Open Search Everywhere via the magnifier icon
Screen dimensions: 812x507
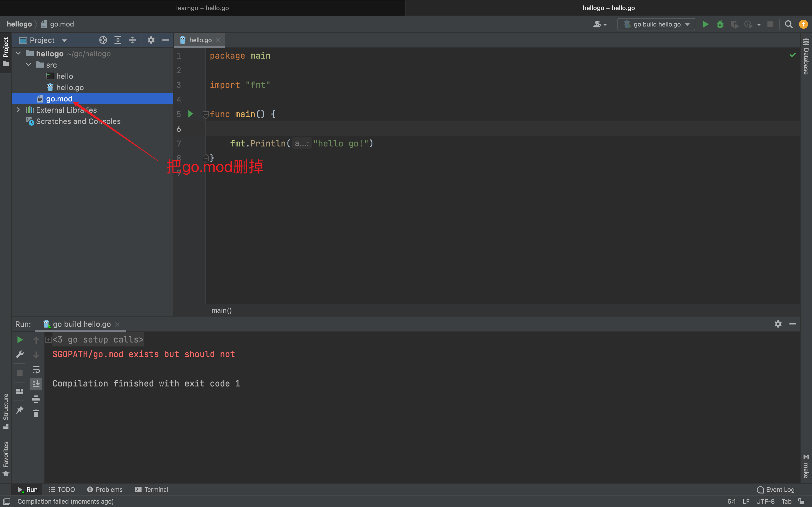click(789, 24)
